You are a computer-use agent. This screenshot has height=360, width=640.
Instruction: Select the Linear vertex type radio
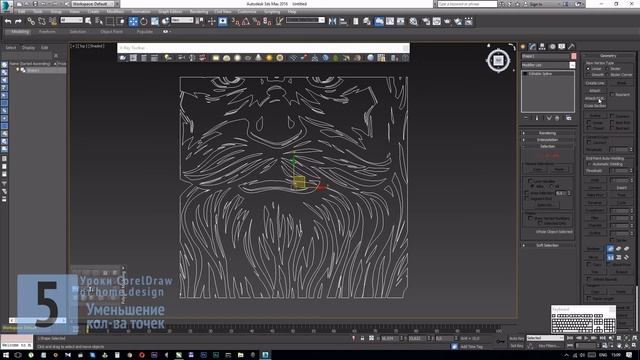pyautogui.click(x=588, y=69)
